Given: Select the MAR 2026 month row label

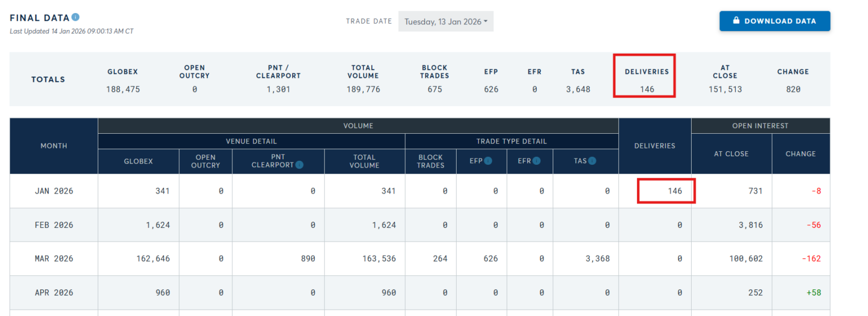Looking at the screenshot, I should pyautogui.click(x=54, y=258).
